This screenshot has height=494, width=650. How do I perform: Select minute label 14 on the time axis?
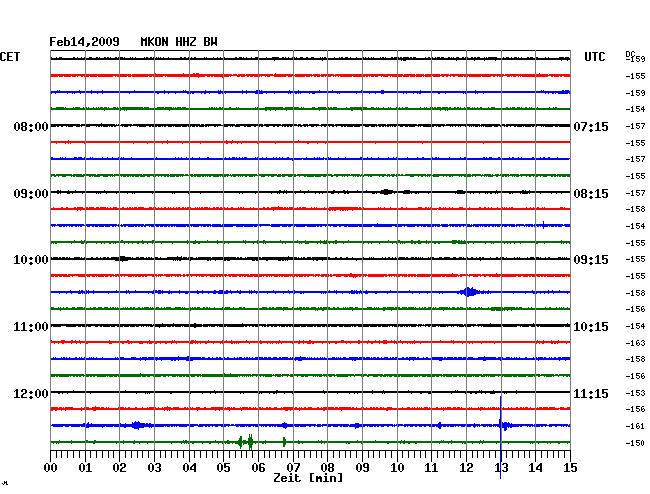click(x=535, y=468)
